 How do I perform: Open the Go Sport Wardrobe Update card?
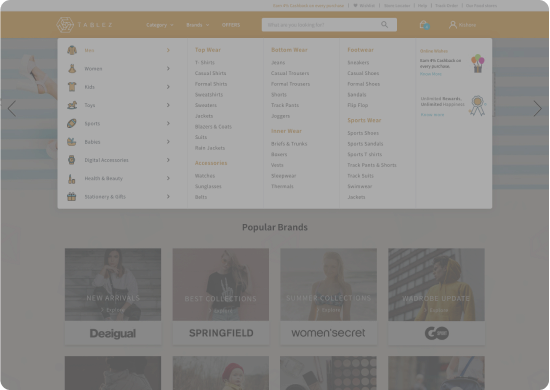click(436, 296)
